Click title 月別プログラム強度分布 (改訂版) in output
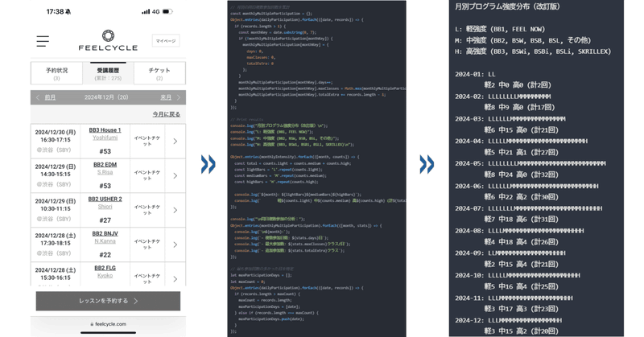644x337 pixels. coord(507,6)
